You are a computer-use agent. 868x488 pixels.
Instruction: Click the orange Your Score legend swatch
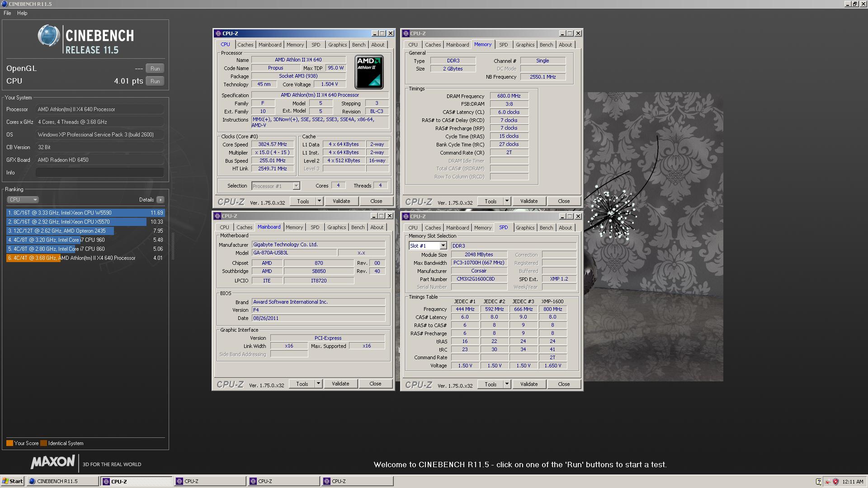pos(9,443)
